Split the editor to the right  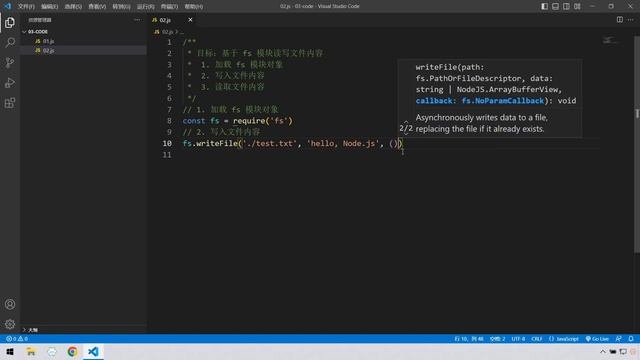click(x=620, y=20)
